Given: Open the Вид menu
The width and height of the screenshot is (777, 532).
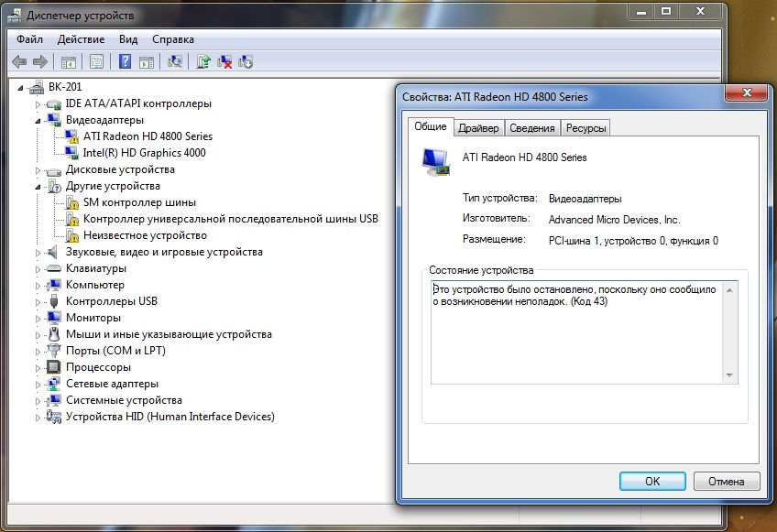Looking at the screenshot, I should 128,39.
